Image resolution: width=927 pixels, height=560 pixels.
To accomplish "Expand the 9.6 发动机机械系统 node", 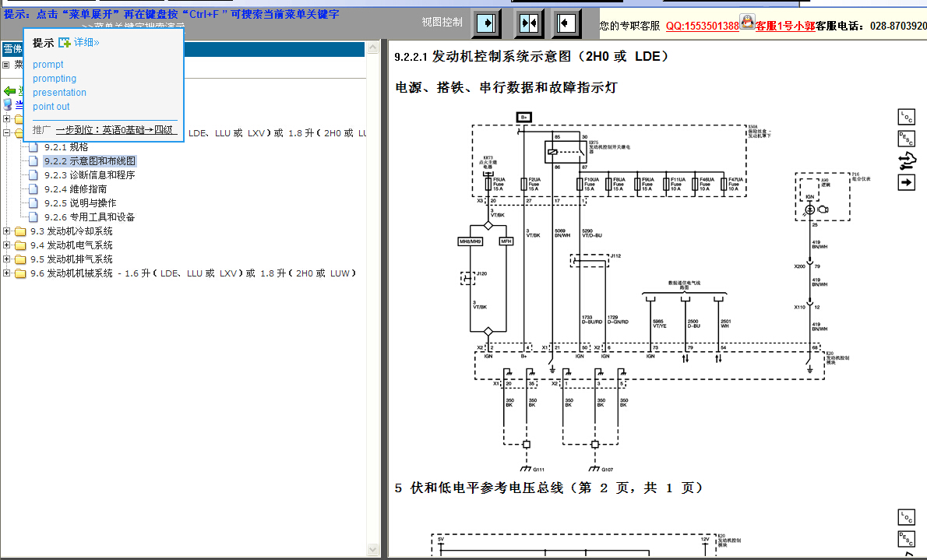I will 6,273.
